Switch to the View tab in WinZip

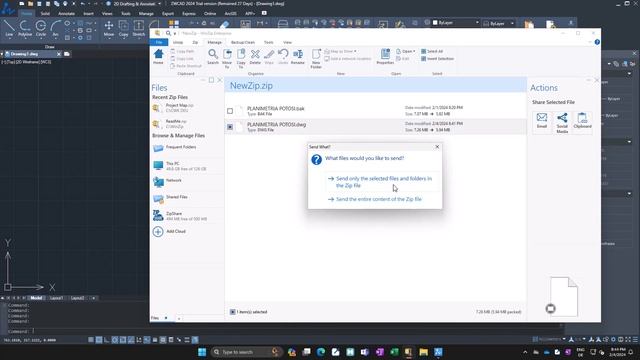pos(287,42)
